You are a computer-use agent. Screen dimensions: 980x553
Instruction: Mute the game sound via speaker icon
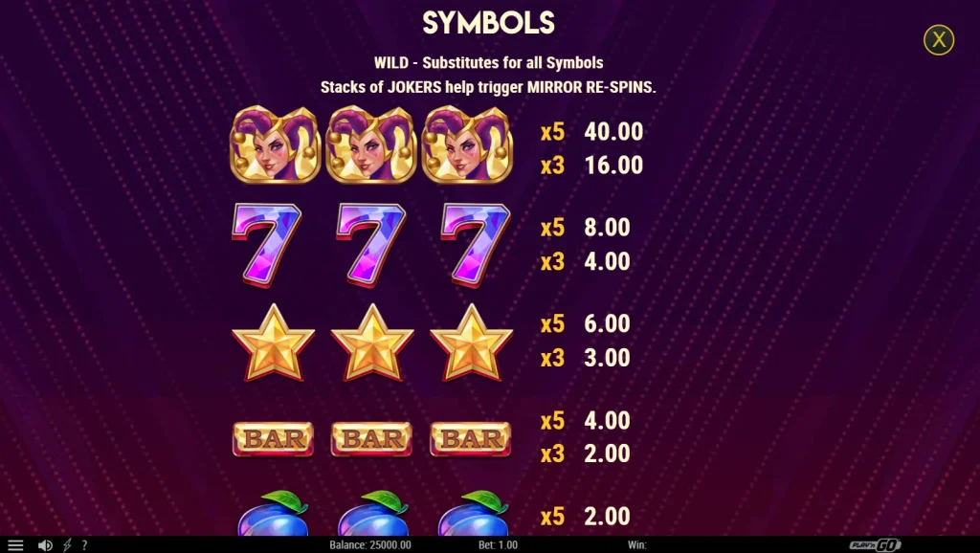pyautogui.click(x=45, y=545)
